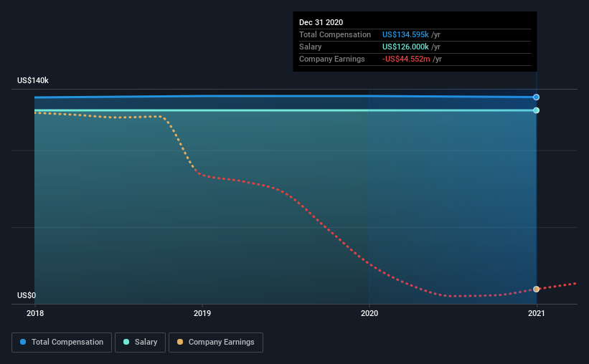589x364 pixels.
Task: Select the Salary data point at 2021
Action: pyautogui.click(x=537, y=110)
